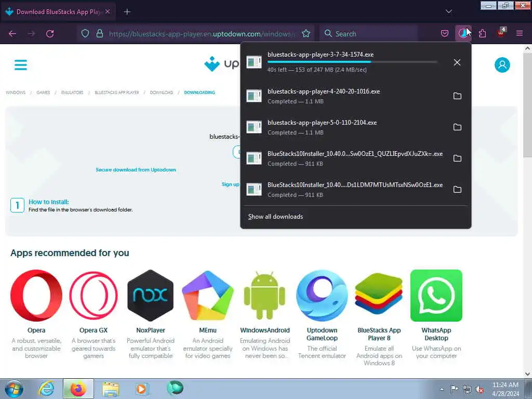Open the extensions puzzle icon
Viewport: 532px width, 399px height.
(x=482, y=33)
